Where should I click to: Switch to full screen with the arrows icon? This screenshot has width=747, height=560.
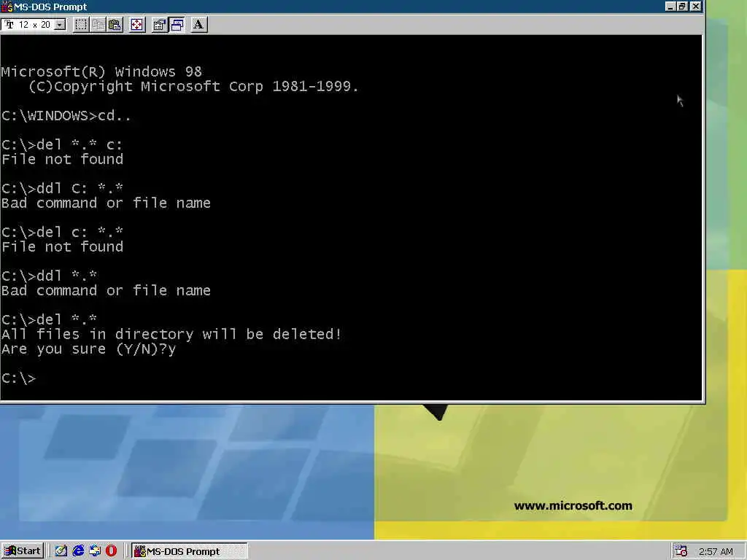click(136, 25)
